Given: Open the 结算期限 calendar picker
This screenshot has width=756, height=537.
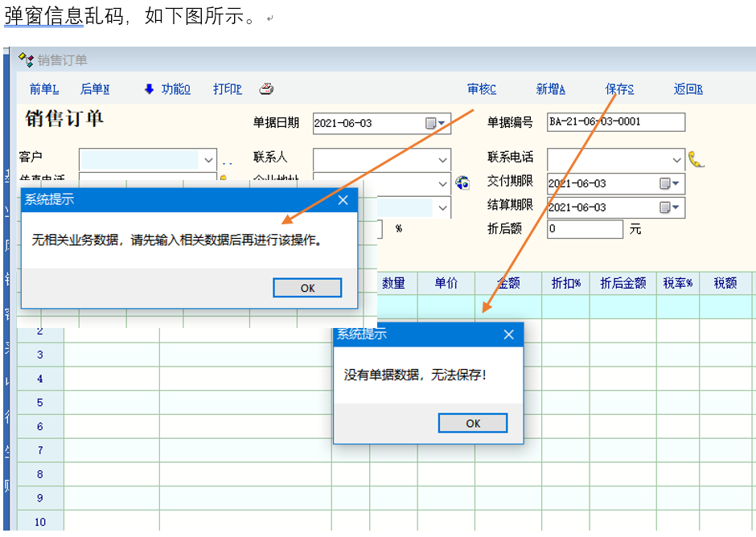Looking at the screenshot, I should (669, 207).
